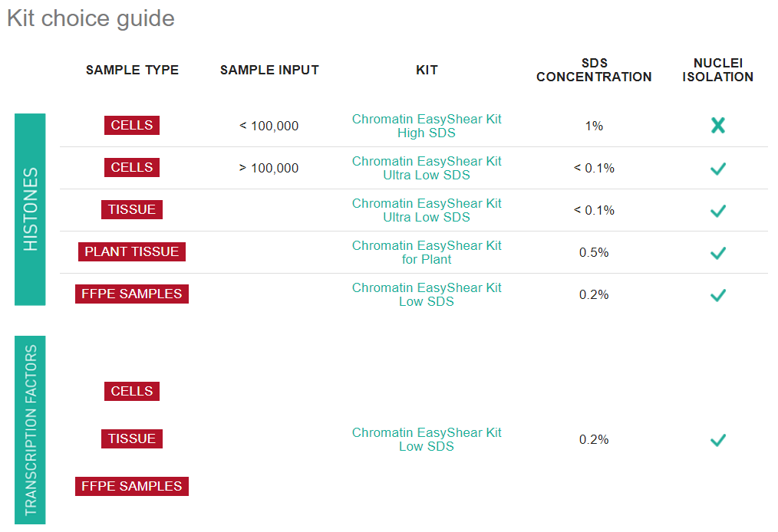This screenshot has height=532, width=778.
Task: Click the FFPE Samples label under Transcription Factors
Action: 132,487
